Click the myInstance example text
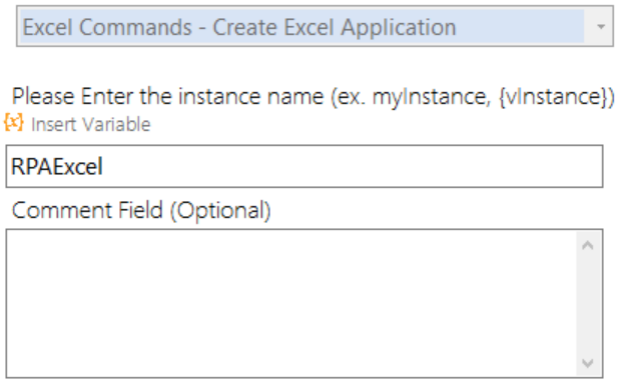 (x=431, y=96)
